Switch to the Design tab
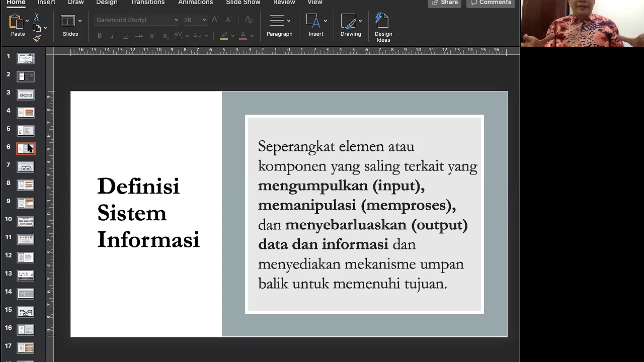 107,3
